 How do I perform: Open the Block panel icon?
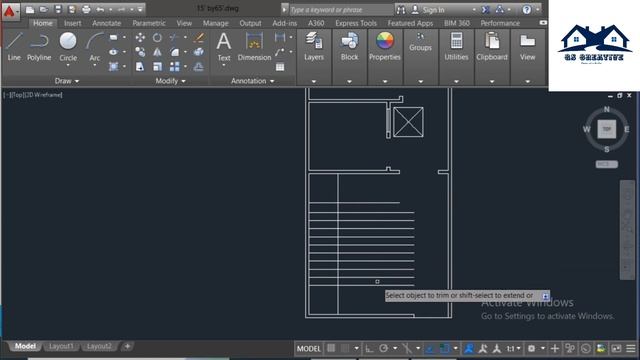click(x=349, y=46)
